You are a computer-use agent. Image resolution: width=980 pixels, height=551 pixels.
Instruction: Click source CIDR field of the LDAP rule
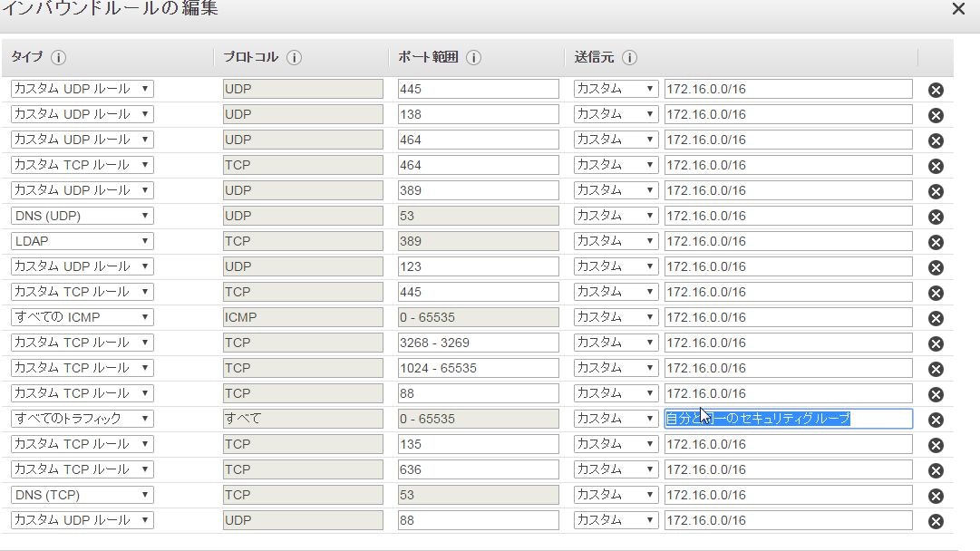coord(788,241)
